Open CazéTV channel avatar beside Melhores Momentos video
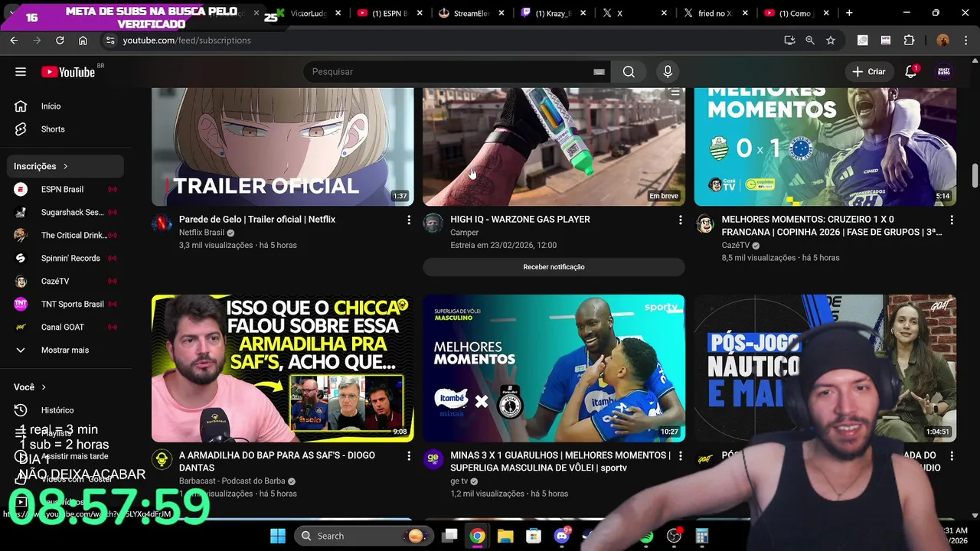This screenshot has width=980, height=551. pos(704,223)
